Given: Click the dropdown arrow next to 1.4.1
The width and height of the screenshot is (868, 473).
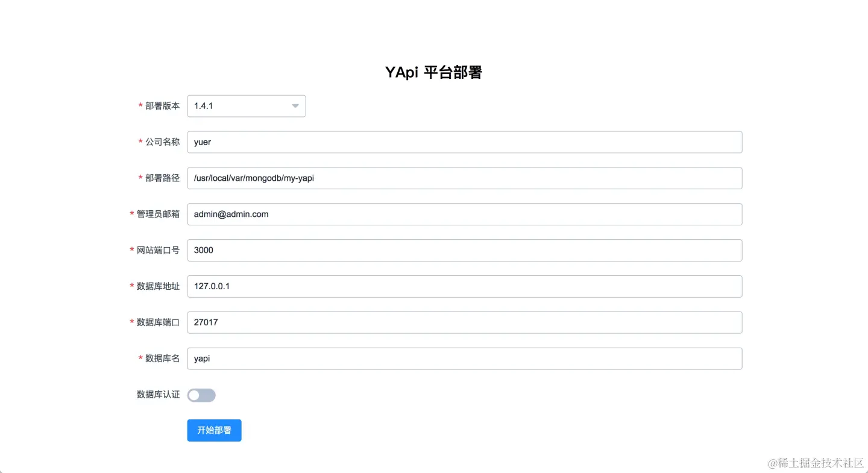Looking at the screenshot, I should click(295, 106).
